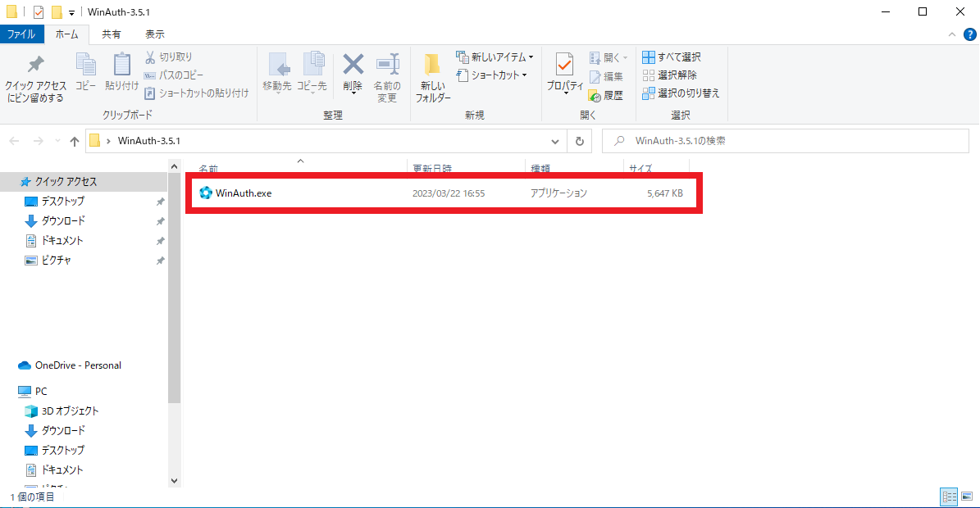Open the Copy to command
980x508 pixels.
pyautogui.click(x=312, y=74)
